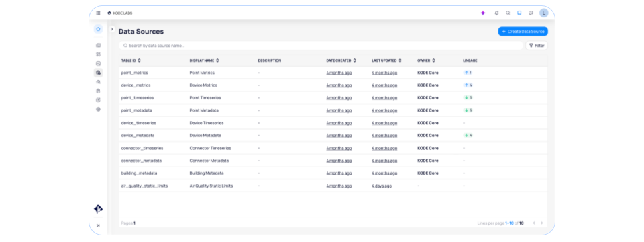Open the Filter button

pos(537,46)
